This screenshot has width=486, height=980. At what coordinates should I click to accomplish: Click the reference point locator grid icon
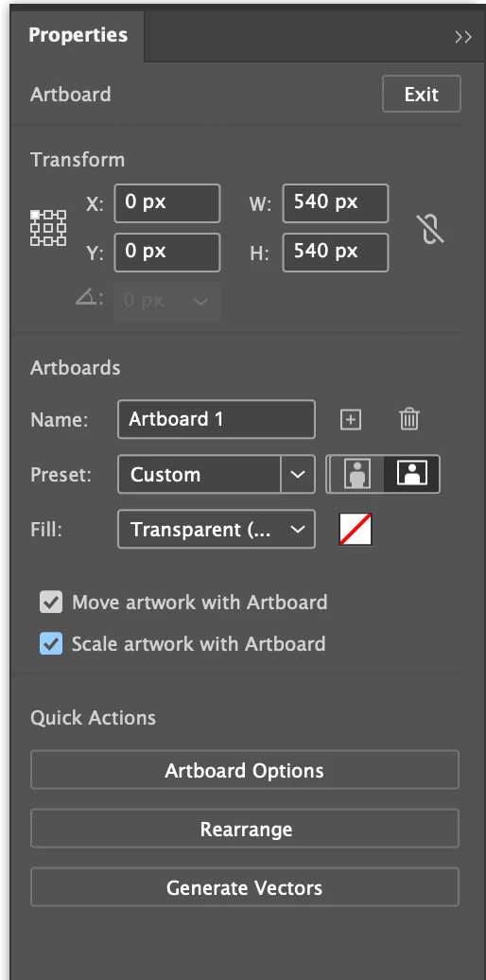48,228
